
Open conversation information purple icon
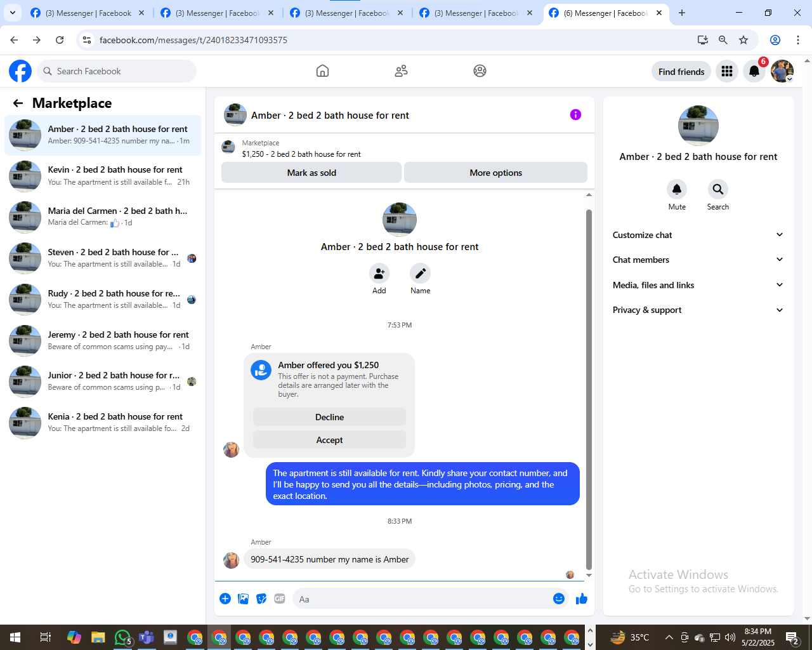point(575,115)
